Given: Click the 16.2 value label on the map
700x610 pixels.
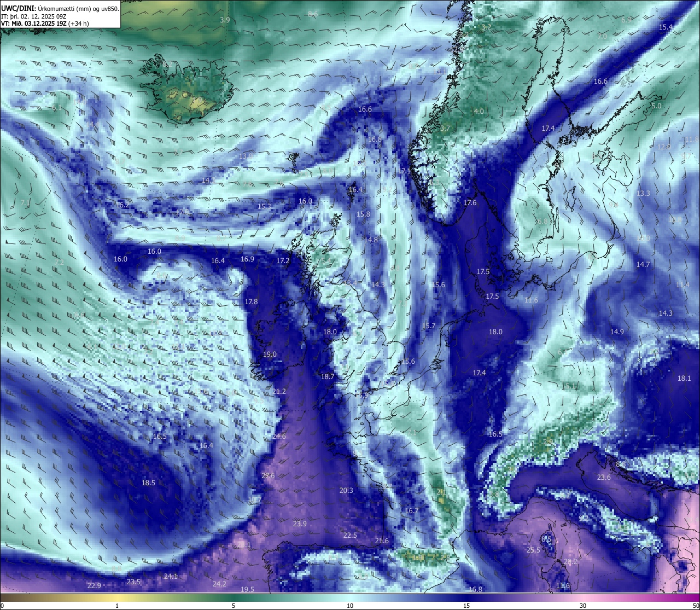Looking at the screenshot, I should pyautogui.click(x=123, y=206).
